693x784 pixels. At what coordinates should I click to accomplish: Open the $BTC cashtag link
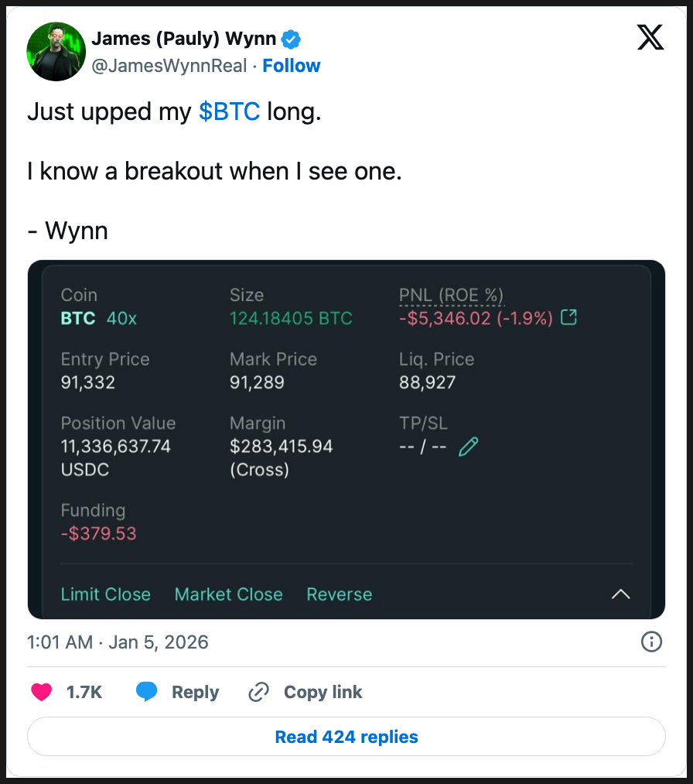click(229, 112)
